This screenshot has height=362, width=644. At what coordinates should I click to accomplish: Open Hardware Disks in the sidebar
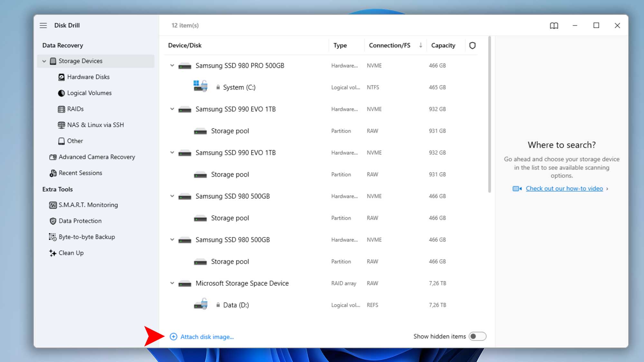point(88,77)
